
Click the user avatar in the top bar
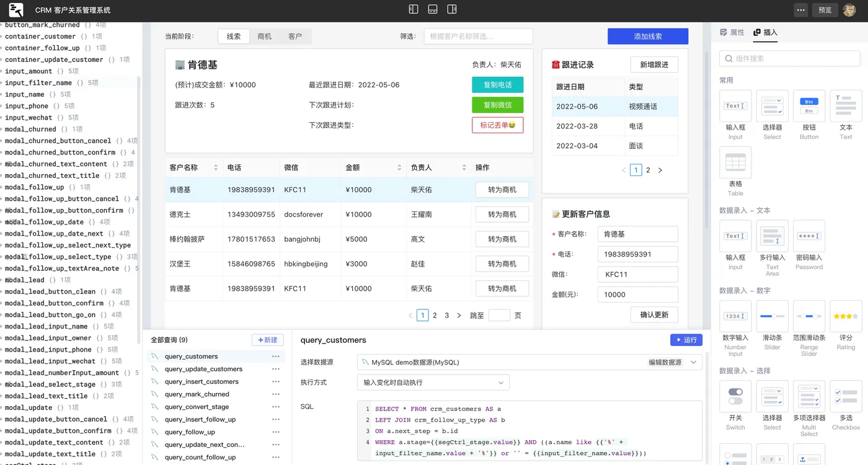coord(849,10)
